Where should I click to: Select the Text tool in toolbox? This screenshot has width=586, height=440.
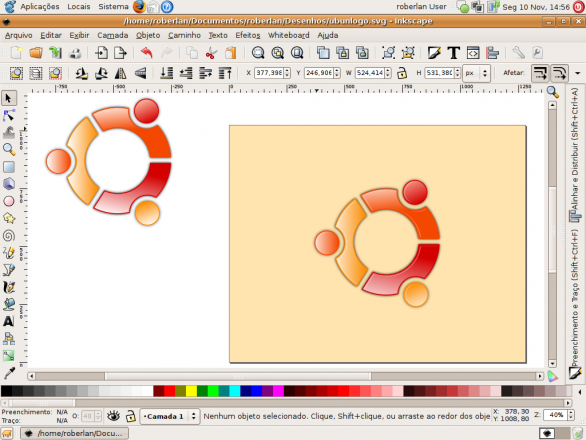[x=9, y=321]
